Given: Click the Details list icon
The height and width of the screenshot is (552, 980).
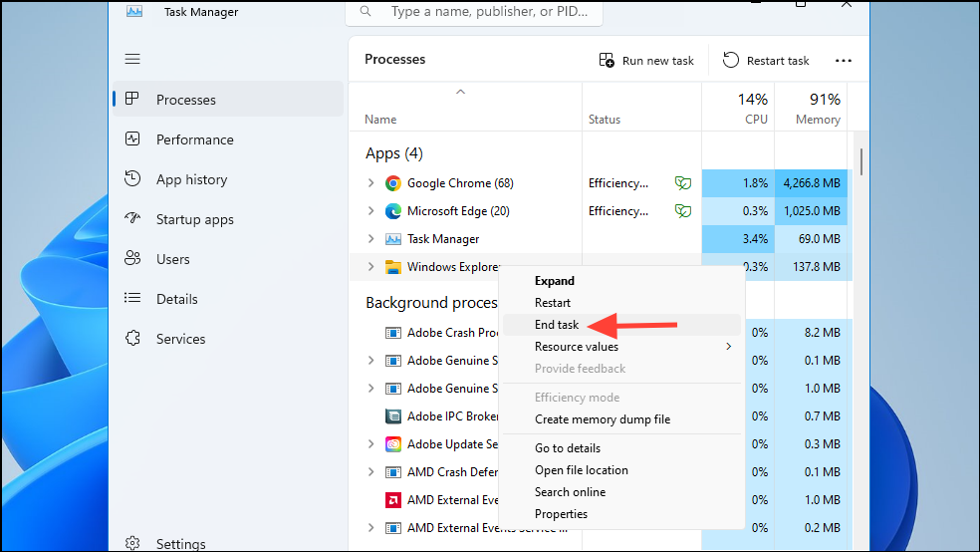Looking at the screenshot, I should (132, 298).
